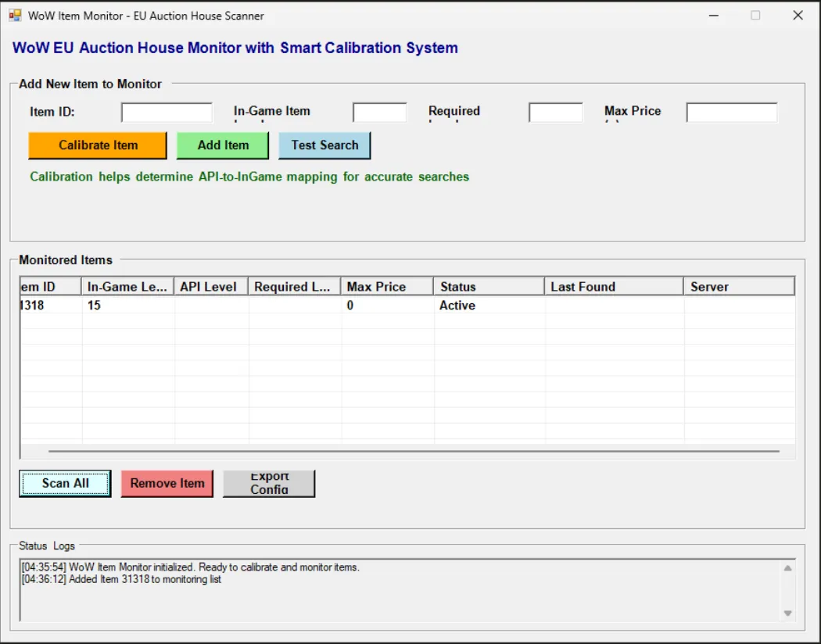
Task: Click the status log scroll up arrow
Action: tap(787, 568)
